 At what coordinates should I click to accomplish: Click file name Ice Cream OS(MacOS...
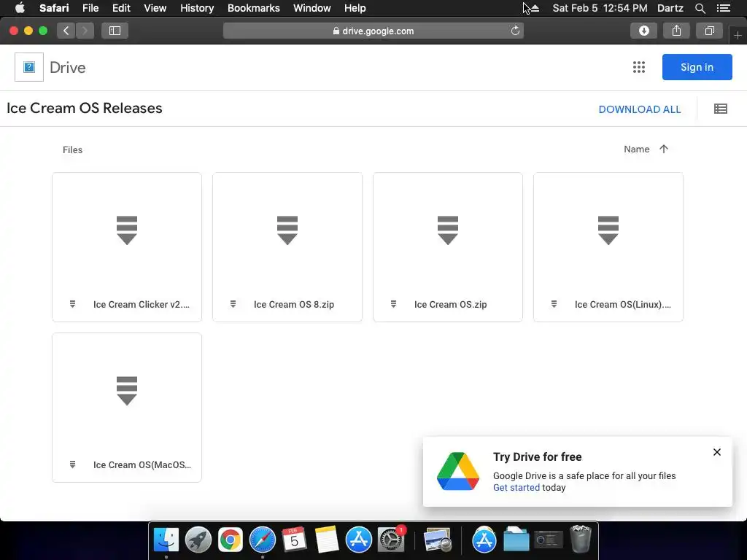coord(142,464)
